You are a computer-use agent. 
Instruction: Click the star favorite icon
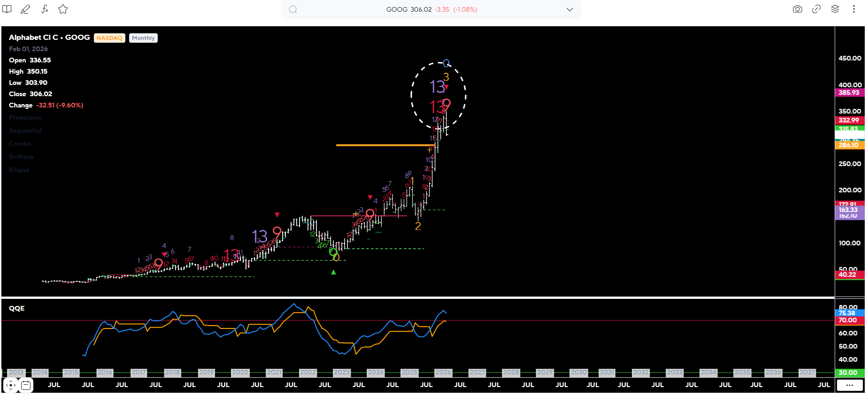63,9
